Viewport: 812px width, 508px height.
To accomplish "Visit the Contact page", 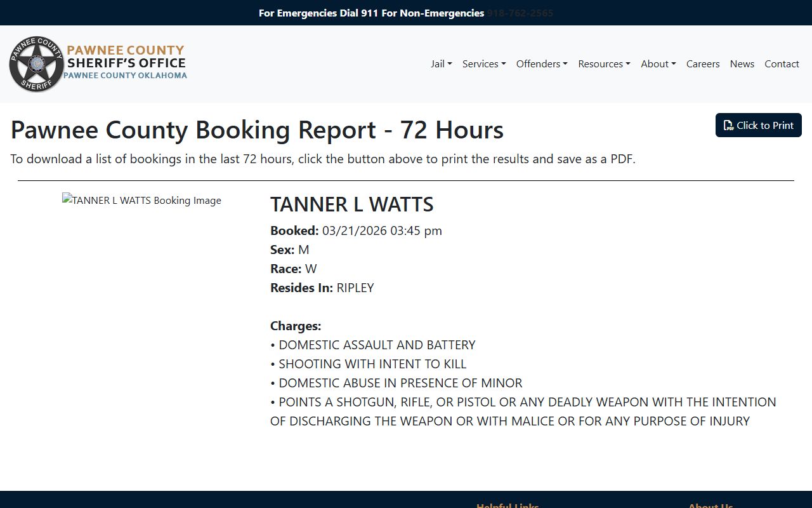I will [782, 63].
